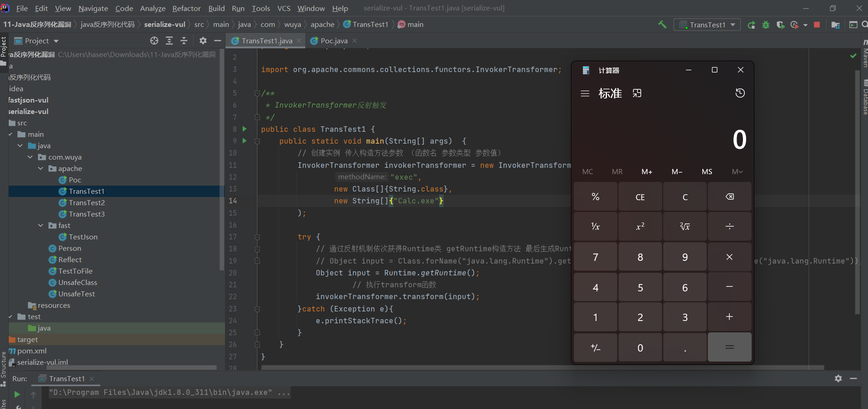Image resolution: width=868 pixels, height=409 pixels.
Task: Click calculator C clear button
Action: pos(685,197)
